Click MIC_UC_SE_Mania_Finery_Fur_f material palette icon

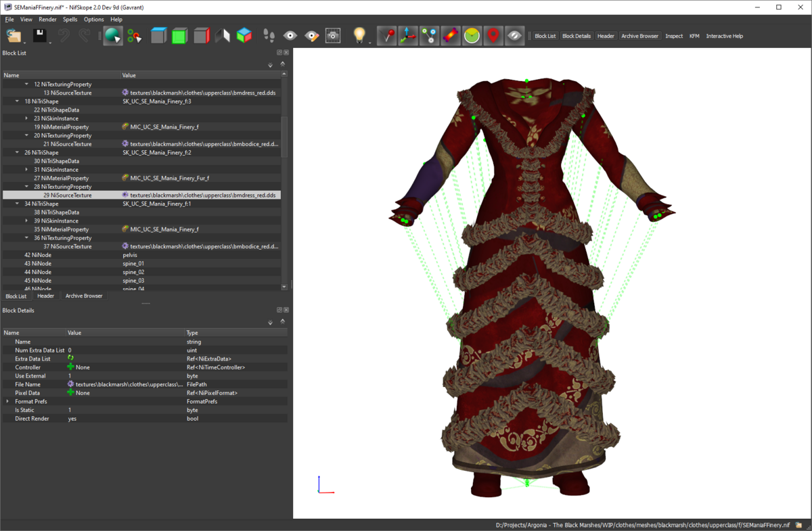click(125, 178)
